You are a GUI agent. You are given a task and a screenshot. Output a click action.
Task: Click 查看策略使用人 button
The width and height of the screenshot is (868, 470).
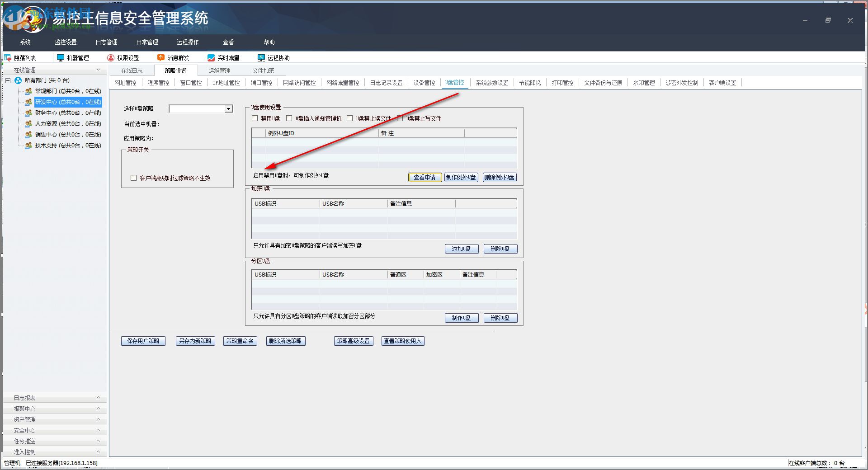pyautogui.click(x=403, y=341)
